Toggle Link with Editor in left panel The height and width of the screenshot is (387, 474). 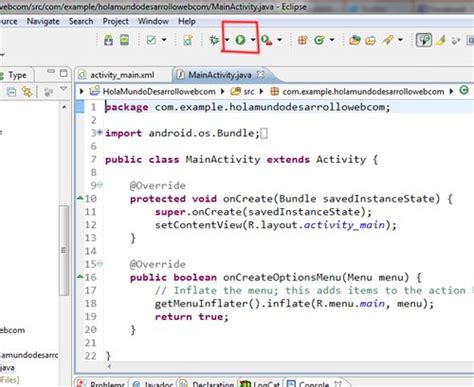(x=27, y=92)
